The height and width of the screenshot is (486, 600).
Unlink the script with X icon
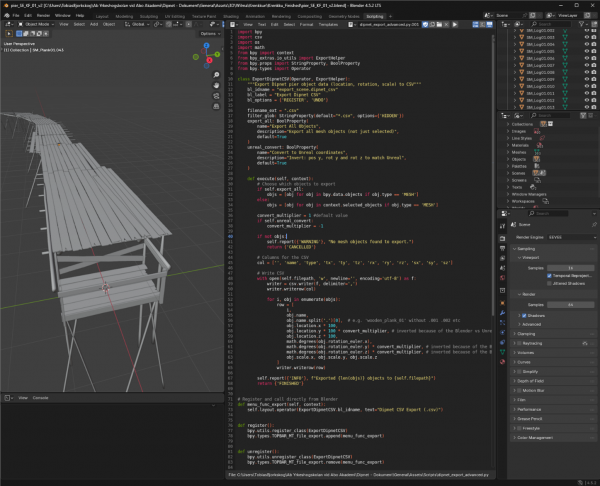[446, 24]
